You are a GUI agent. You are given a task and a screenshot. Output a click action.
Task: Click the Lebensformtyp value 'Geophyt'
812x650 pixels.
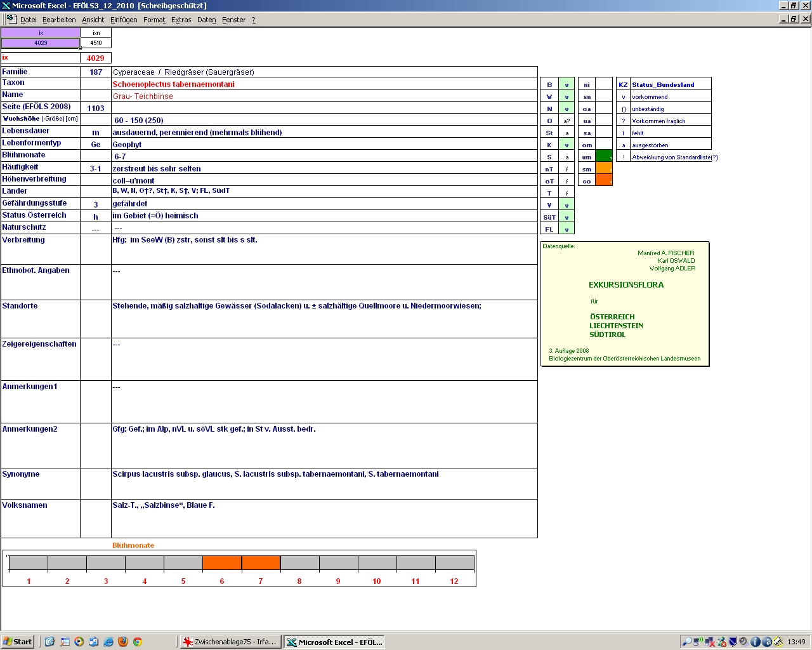(x=127, y=144)
